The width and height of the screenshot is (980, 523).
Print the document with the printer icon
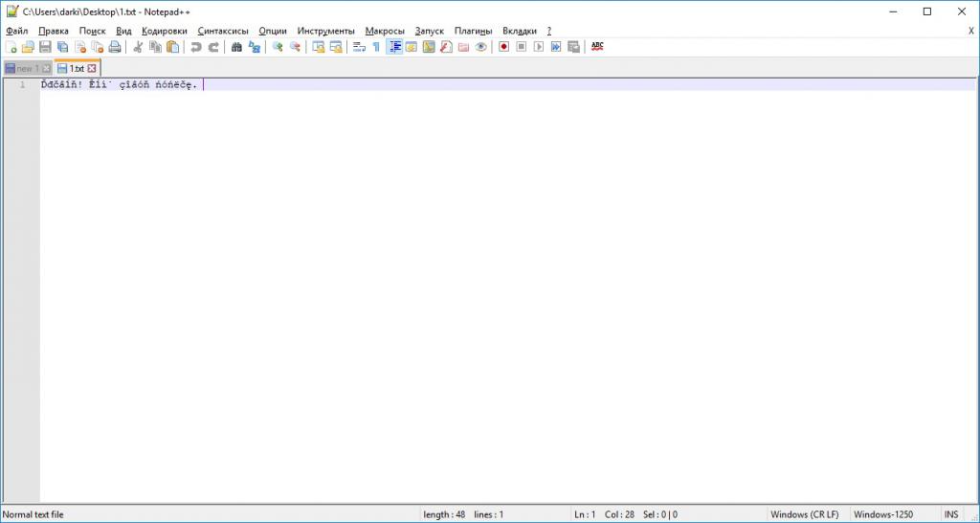click(x=115, y=47)
